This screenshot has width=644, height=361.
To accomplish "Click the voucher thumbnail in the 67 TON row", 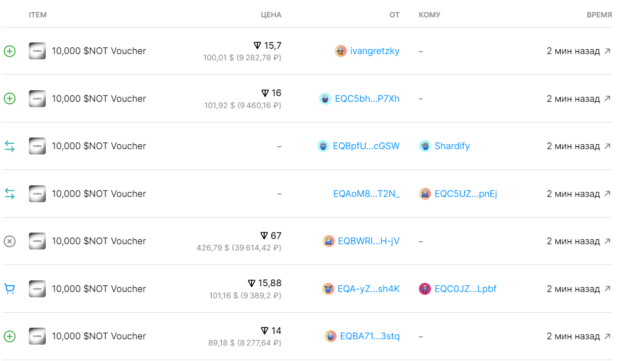I will pyautogui.click(x=37, y=241).
